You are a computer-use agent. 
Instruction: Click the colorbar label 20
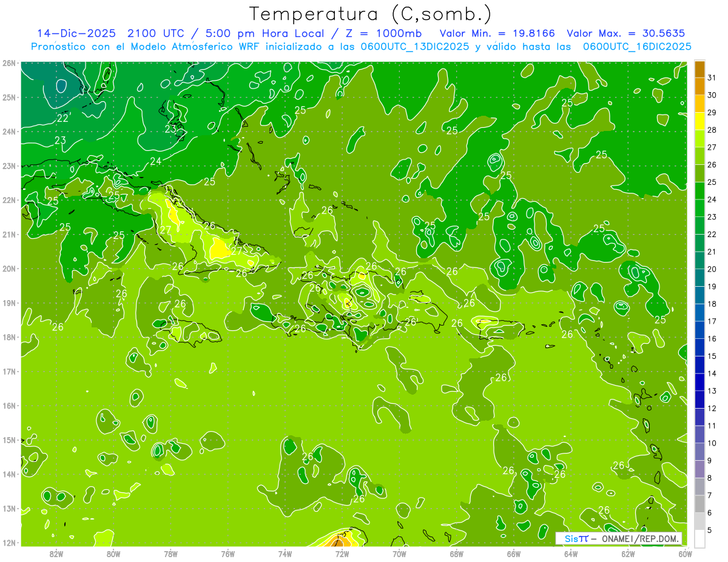[712, 269]
